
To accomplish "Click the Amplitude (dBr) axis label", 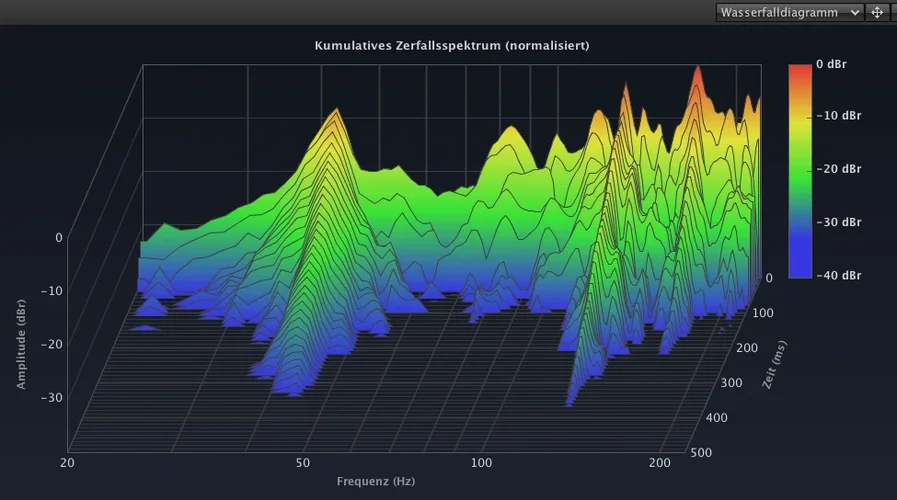I will 21,344.
